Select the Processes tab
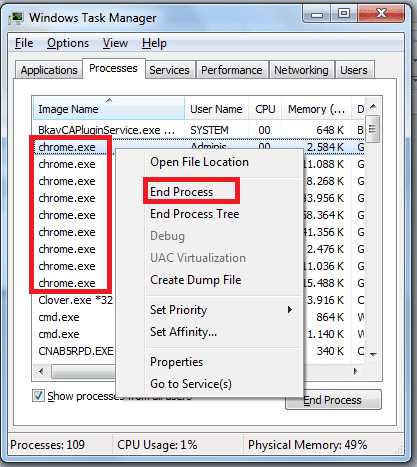 point(113,68)
